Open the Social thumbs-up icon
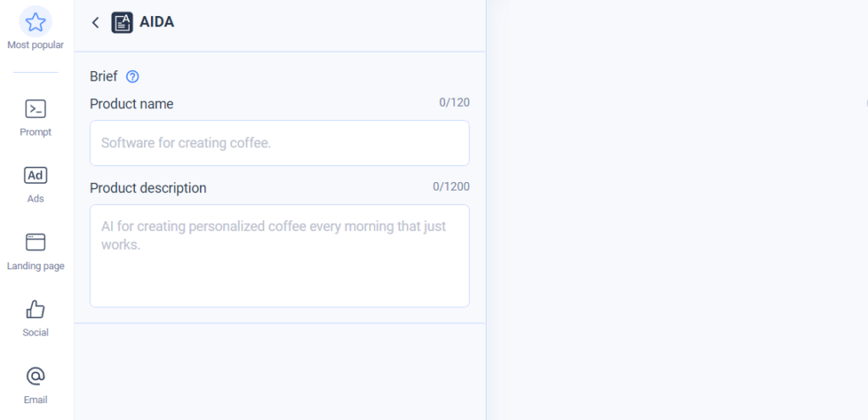868x420 pixels. (x=36, y=309)
